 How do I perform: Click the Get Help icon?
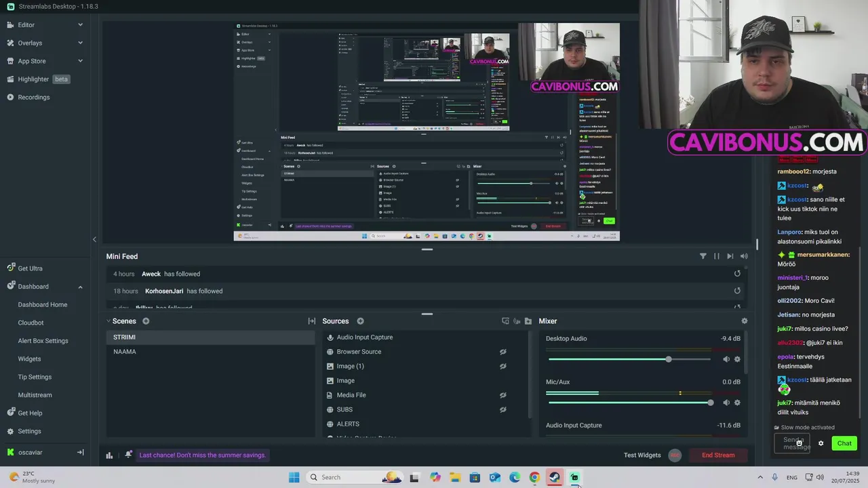11,413
